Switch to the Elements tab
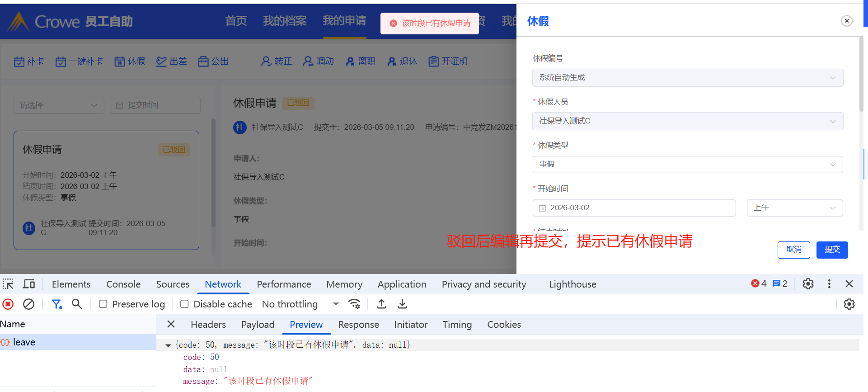 (x=71, y=284)
